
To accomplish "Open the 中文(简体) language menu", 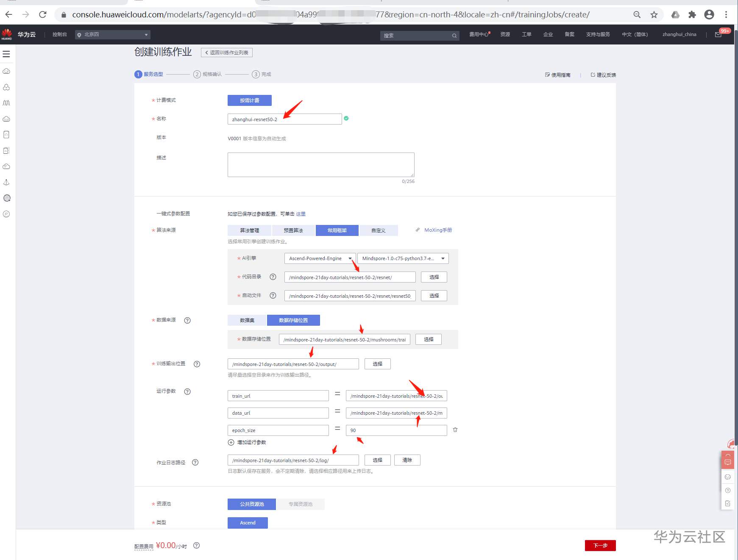I will coord(635,35).
